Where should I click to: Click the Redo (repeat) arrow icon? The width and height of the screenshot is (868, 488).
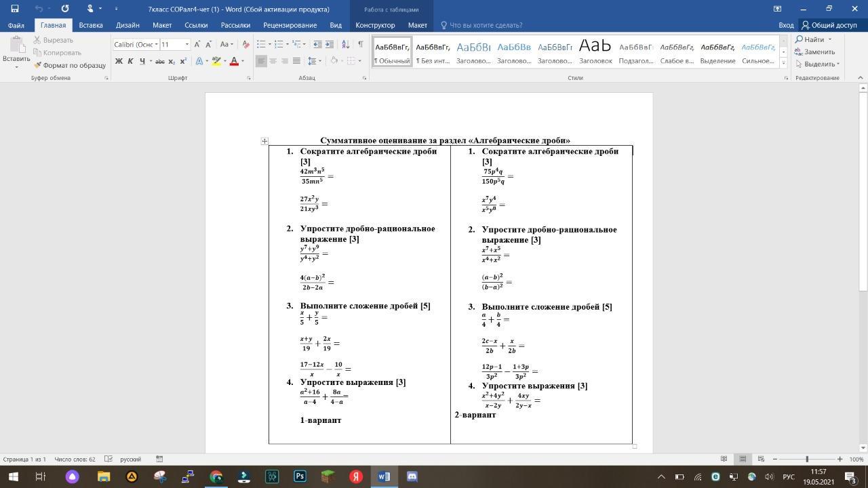[x=65, y=9]
